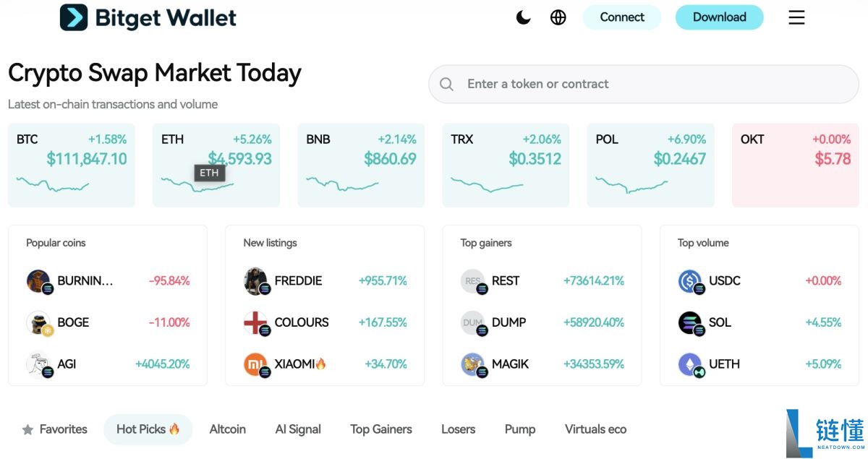The height and width of the screenshot is (459, 868).
Task: Focus the token or contract search field
Action: (x=651, y=84)
